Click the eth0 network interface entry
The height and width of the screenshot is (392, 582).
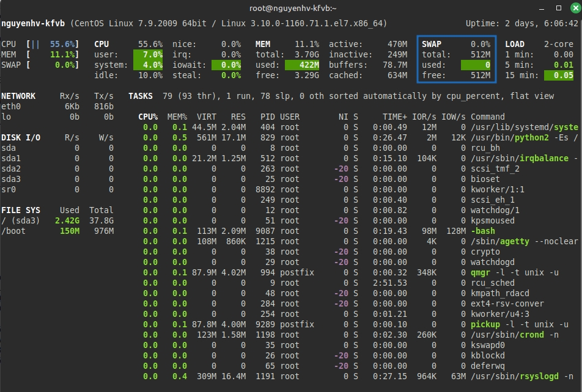point(11,106)
